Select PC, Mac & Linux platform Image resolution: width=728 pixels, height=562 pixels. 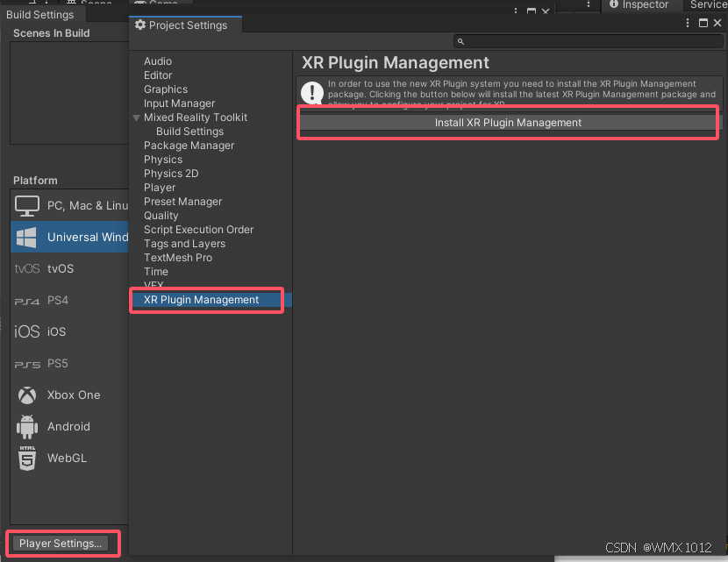click(69, 205)
